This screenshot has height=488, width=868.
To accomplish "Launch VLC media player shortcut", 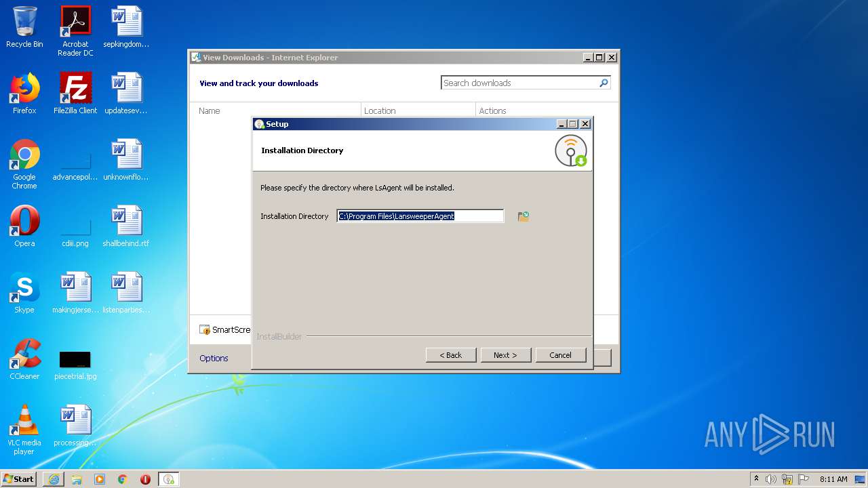I will [24, 430].
